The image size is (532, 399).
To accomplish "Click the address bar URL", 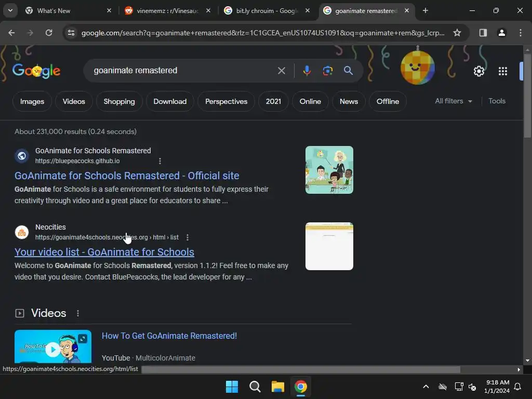I will 262,33.
